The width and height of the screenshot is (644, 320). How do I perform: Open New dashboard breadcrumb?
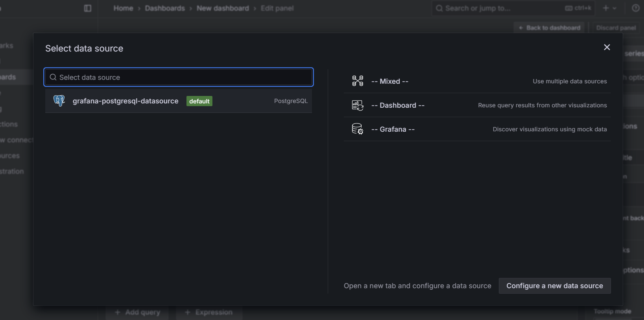coord(223,8)
